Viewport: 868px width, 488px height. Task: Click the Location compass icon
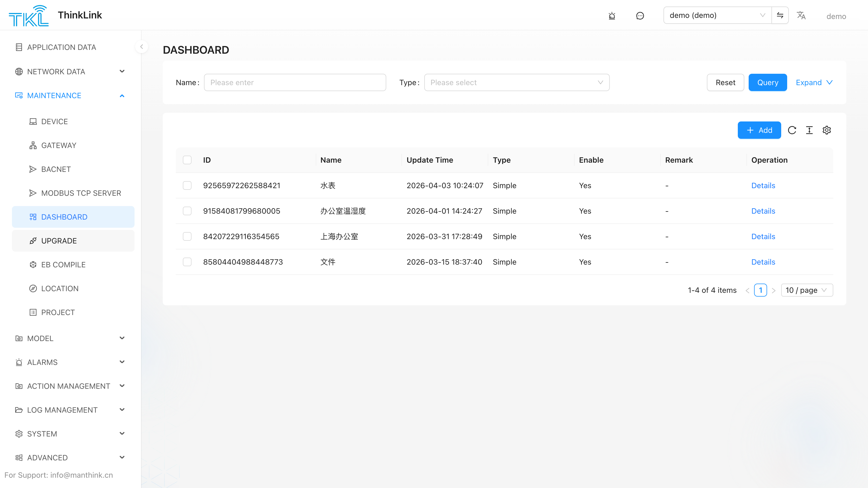(33, 289)
